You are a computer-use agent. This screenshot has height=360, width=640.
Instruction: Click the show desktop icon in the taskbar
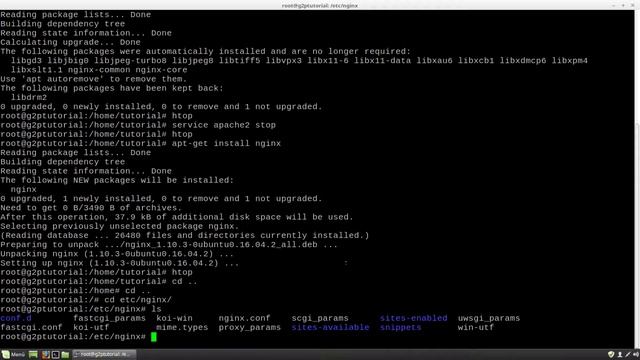(33, 354)
